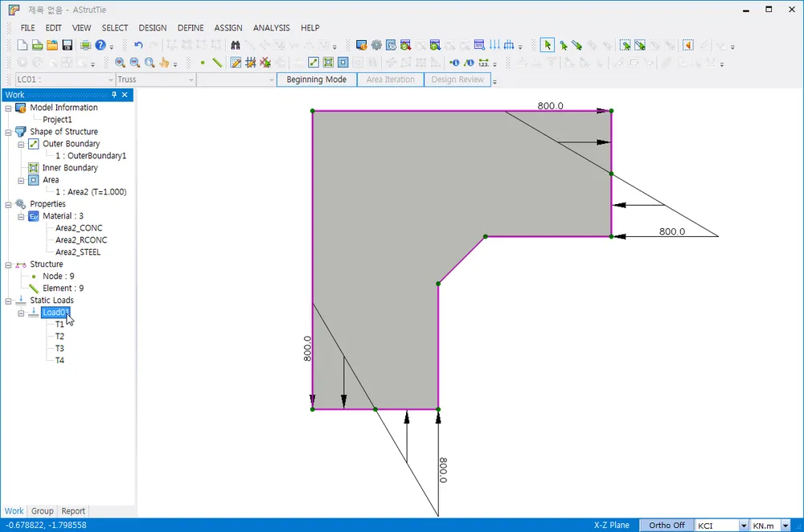Click the model information monitor icon
Image resolution: width=804 pixels, height=532 pixels.
[x=362, y=45]
